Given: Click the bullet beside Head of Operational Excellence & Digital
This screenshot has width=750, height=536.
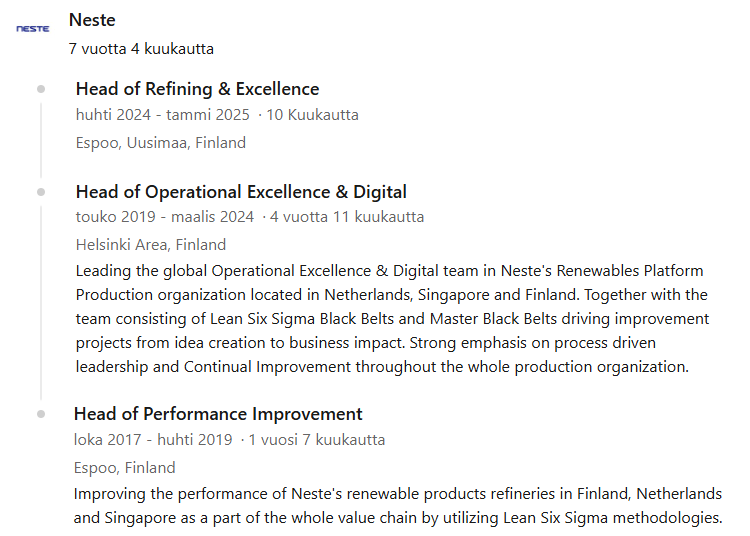Looking at the screenshot, I should 41,191.
